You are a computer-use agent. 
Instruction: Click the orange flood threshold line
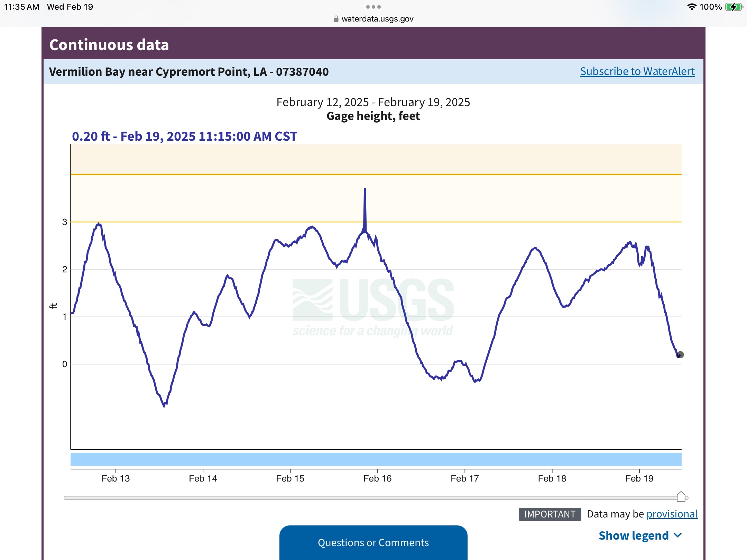point(376,175)
